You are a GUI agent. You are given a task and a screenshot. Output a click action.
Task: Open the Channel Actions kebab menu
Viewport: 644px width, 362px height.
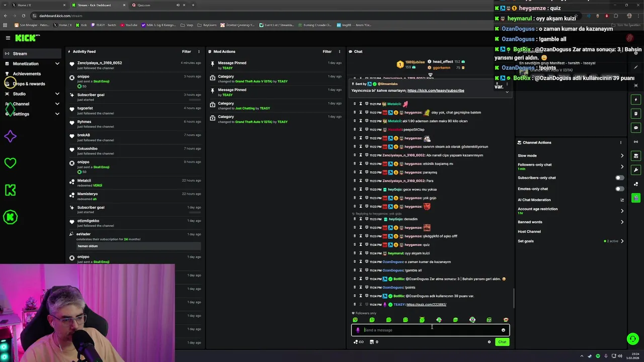(620, 142)
